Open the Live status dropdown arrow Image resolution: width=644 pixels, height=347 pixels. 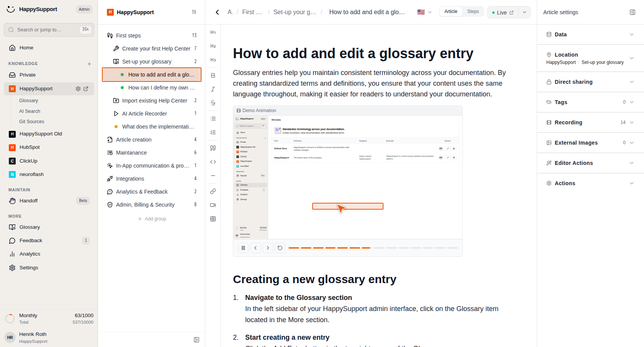point(524,12)
